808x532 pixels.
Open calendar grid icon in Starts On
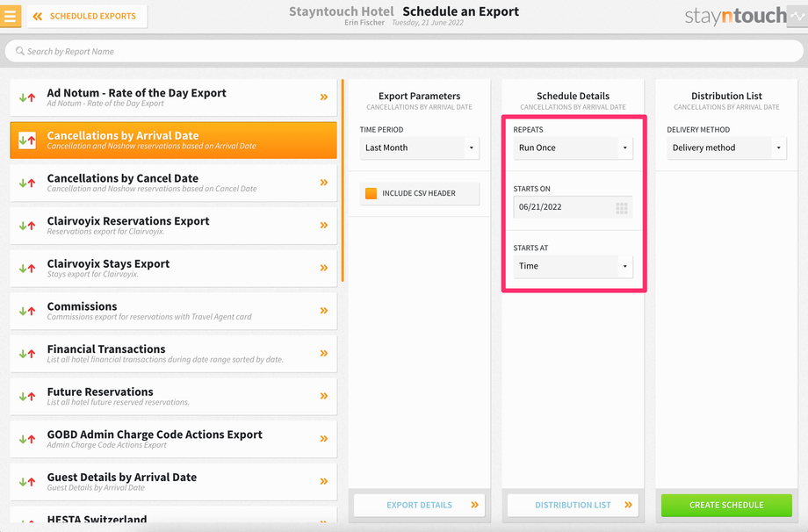tap(622, 208)
